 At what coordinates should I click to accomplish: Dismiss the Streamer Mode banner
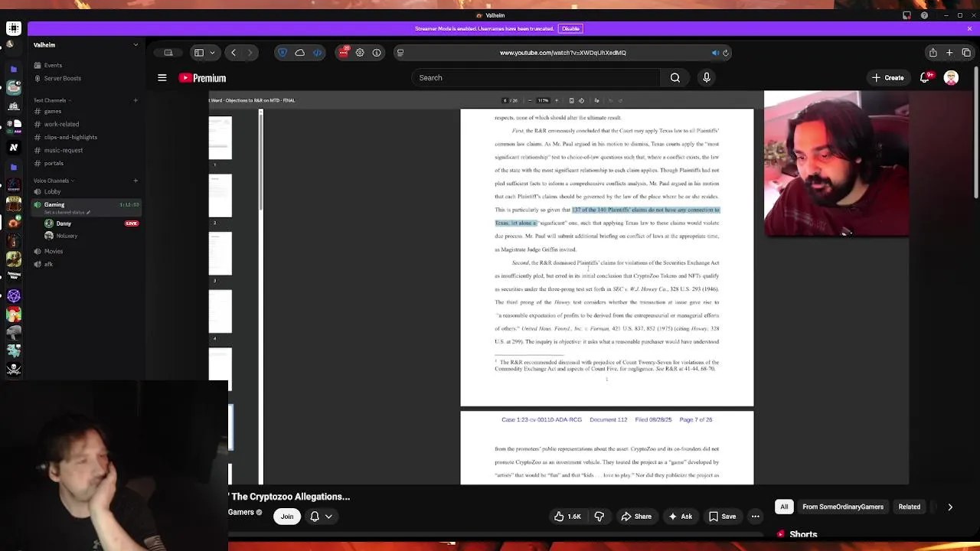click(x=969, y=28)
